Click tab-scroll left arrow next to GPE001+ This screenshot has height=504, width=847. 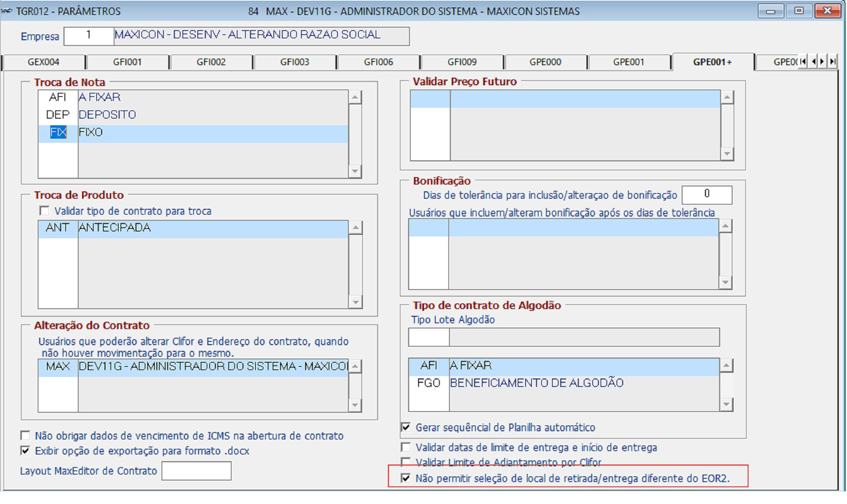click(x=813, y=62)
